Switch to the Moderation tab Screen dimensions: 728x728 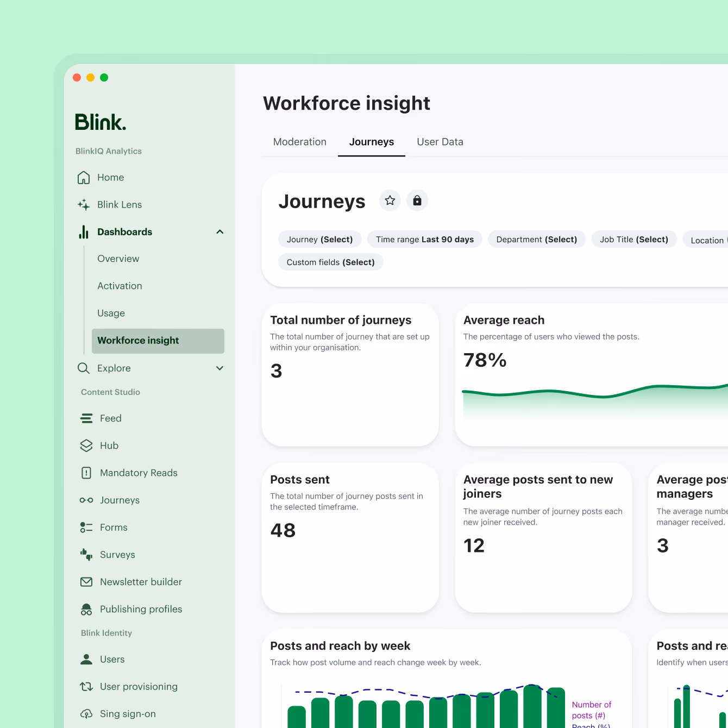[300, 142]
